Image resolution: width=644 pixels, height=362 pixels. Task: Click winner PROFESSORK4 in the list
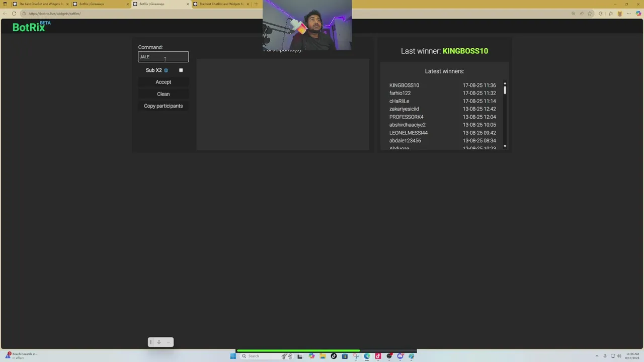[407, 117]
